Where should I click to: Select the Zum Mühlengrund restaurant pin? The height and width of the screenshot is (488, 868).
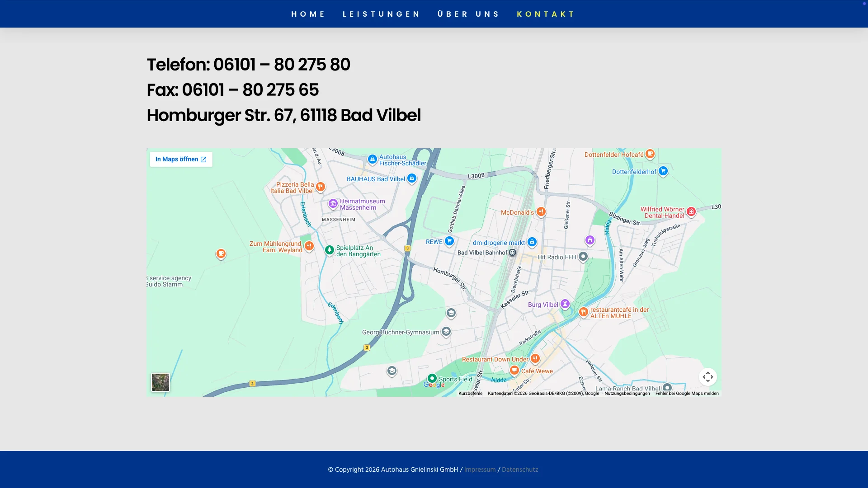[x=309, y=246]
